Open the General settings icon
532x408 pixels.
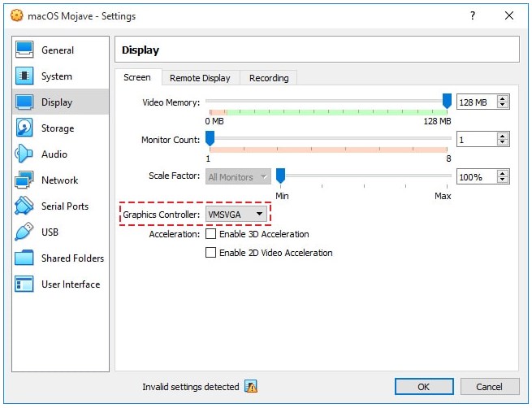pyautogui.click(x=25, y=50)
